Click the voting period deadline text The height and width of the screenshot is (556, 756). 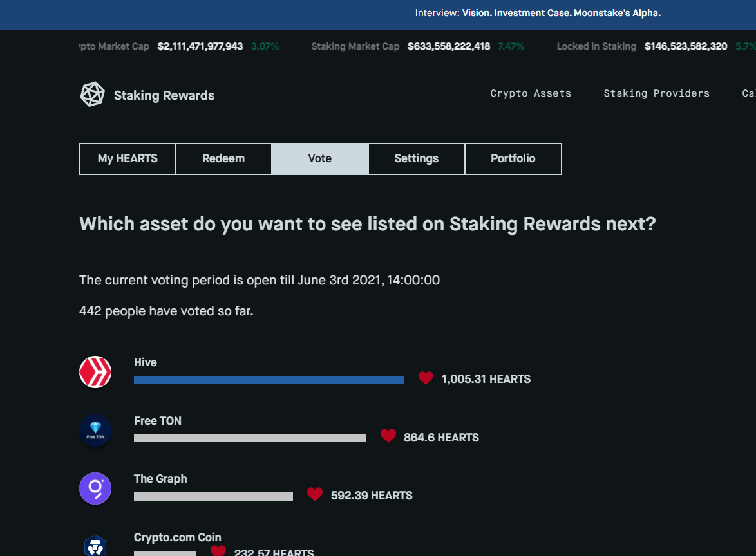(x=260, y=280)
